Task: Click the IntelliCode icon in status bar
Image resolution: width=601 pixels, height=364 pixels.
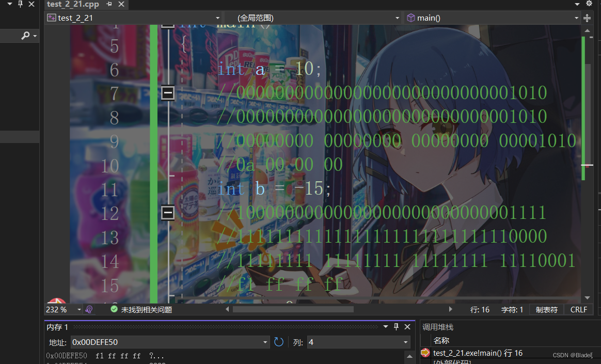Action: coord(89,310)
